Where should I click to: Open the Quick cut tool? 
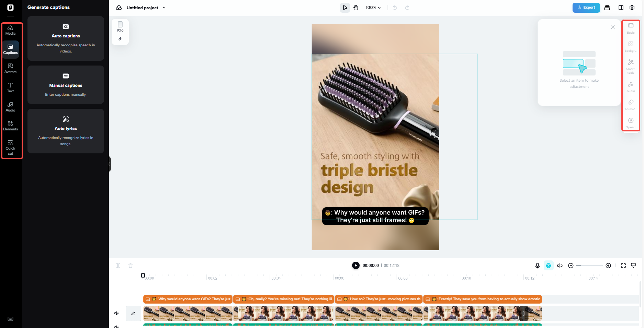coord(10,148)
